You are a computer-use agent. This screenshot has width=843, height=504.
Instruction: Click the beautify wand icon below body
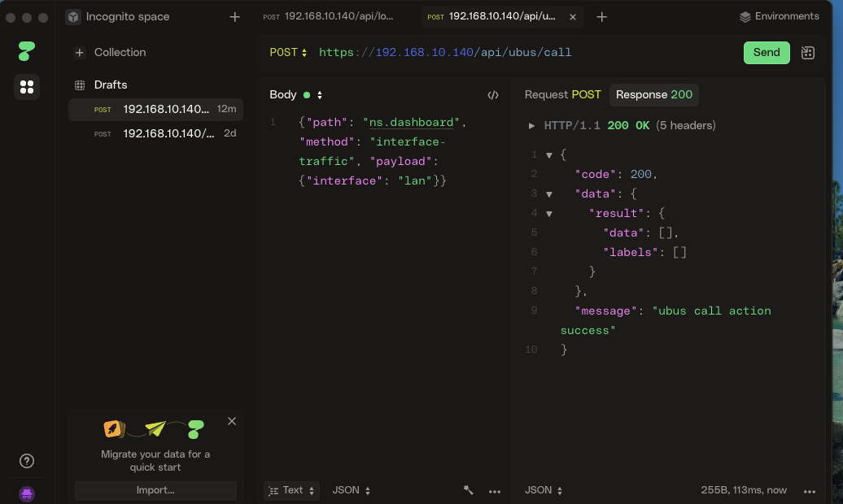(469, 490)
